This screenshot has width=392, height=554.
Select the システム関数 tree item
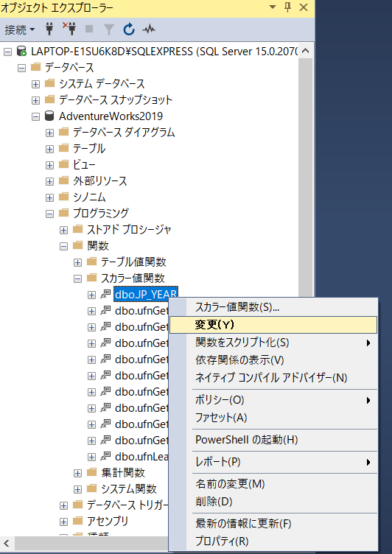[x=129, y=489]
